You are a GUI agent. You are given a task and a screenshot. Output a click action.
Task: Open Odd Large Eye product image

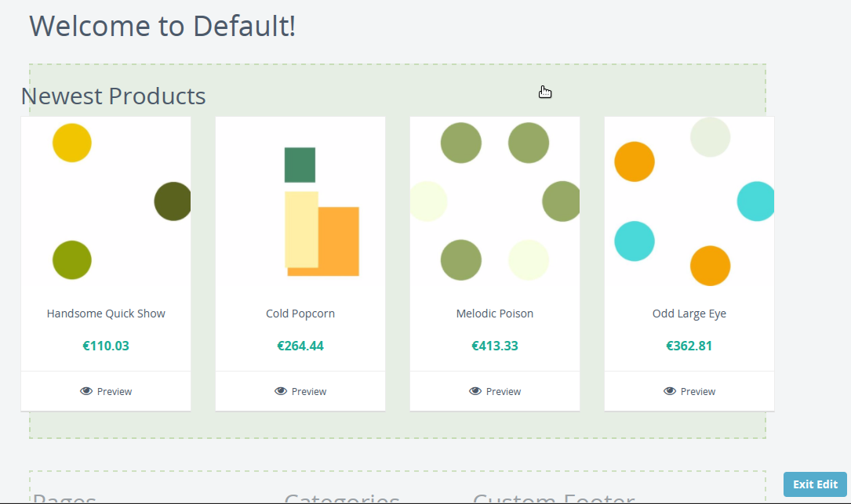tap(689, 201)
